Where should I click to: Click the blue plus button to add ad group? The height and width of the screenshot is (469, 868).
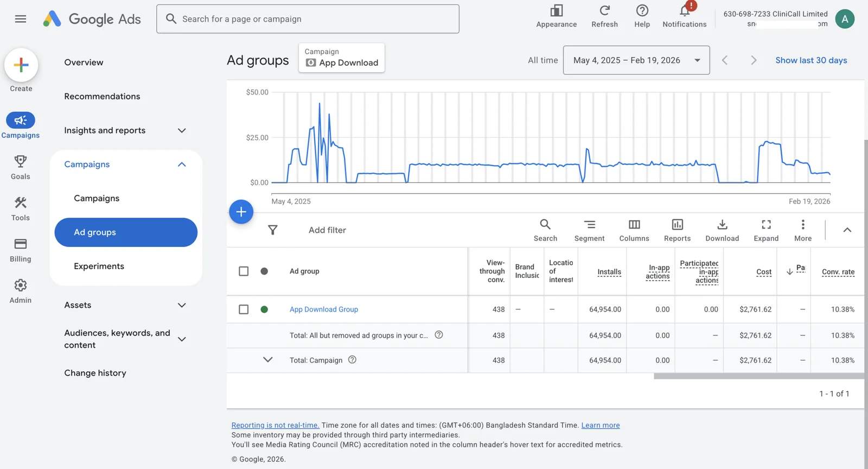coord(241,212)
